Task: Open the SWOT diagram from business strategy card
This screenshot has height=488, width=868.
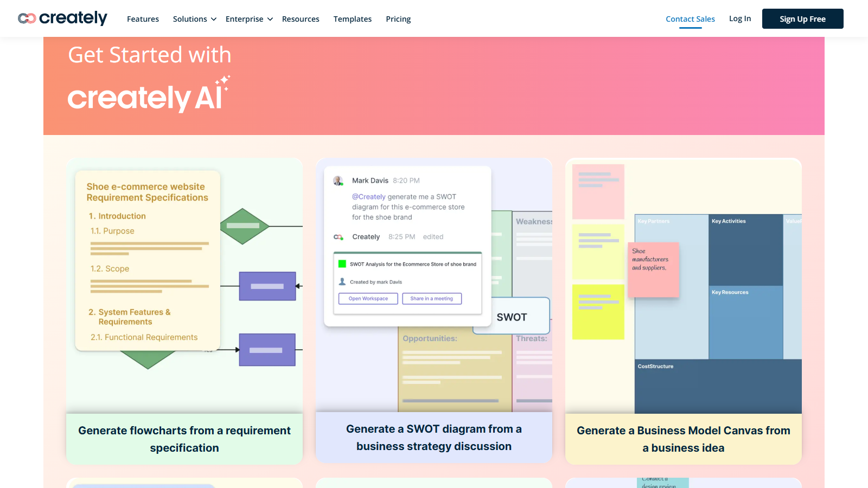Action: (434, 310)
